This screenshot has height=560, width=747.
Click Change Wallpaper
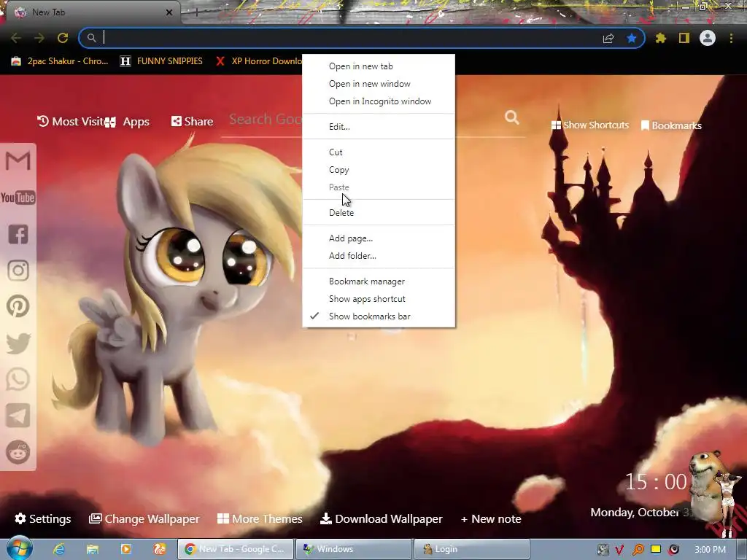coord(144,518)
